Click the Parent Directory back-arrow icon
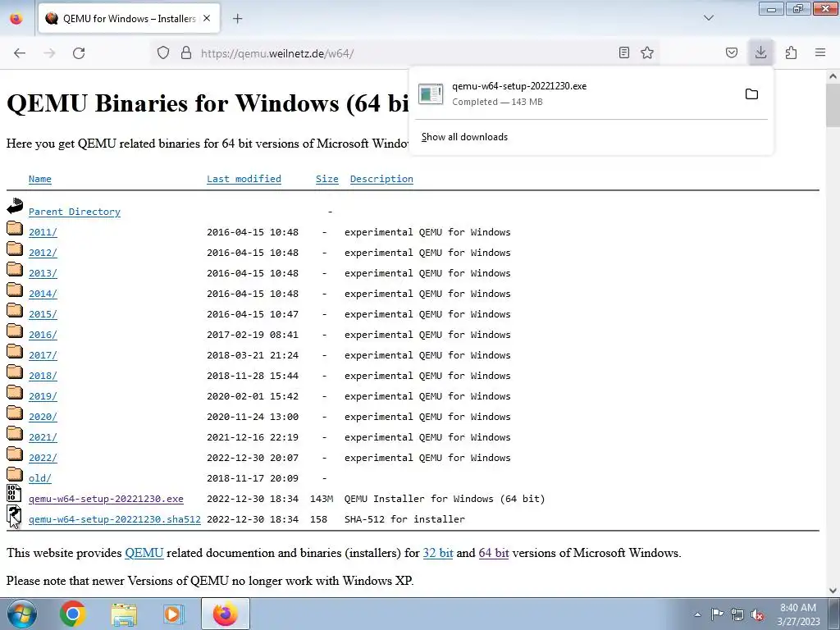Image resolution: width=840 pixels, height=630 pixels. [x=15, y=205]
